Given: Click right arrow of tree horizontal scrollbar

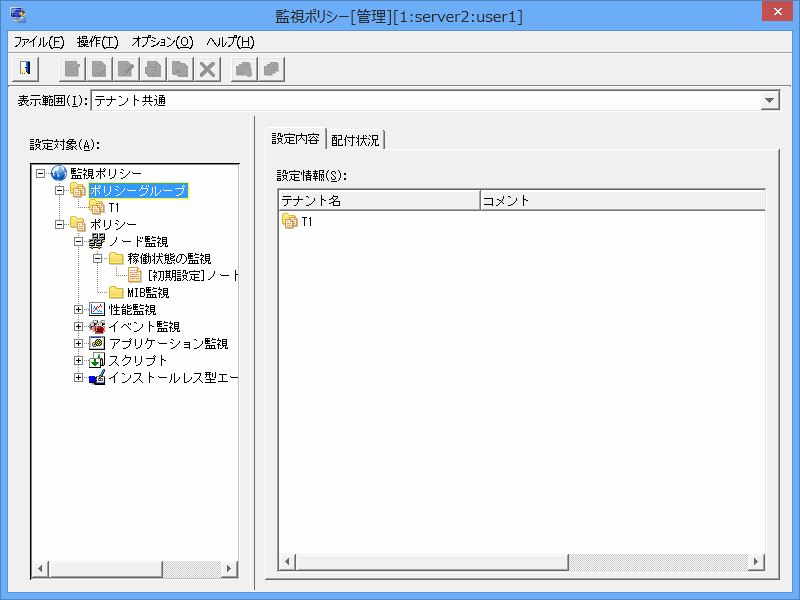Looking at the screenshot, I should pos(230,569).
